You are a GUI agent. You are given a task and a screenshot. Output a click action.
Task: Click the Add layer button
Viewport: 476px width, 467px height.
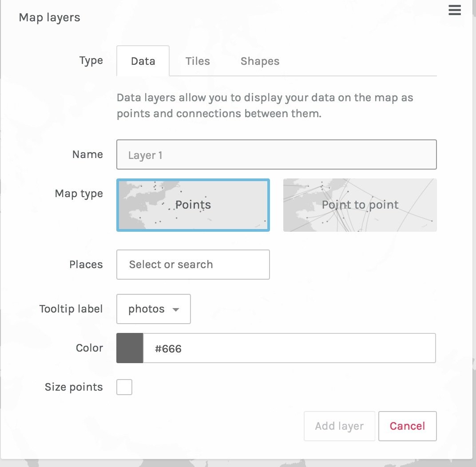point(339,426)
